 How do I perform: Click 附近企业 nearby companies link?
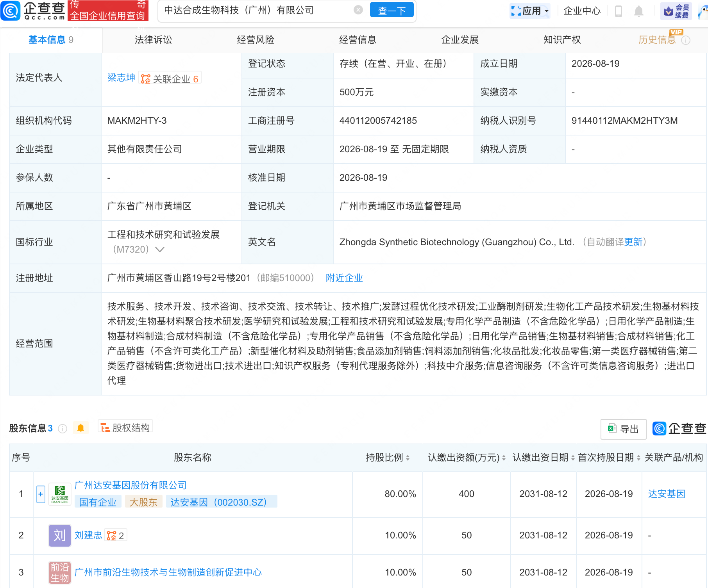tap(344, 278)
